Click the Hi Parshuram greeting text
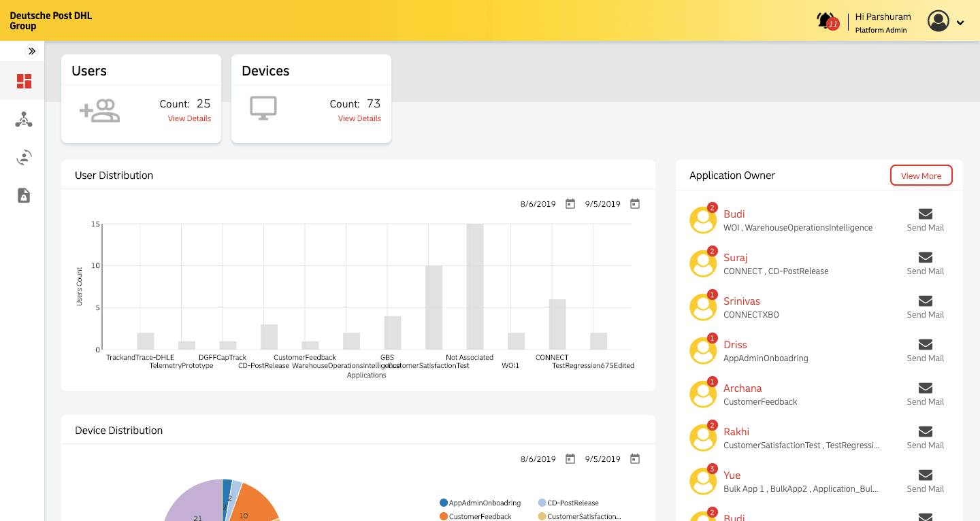This screenshot has width=980, height=521. click(x=883, y=16)
